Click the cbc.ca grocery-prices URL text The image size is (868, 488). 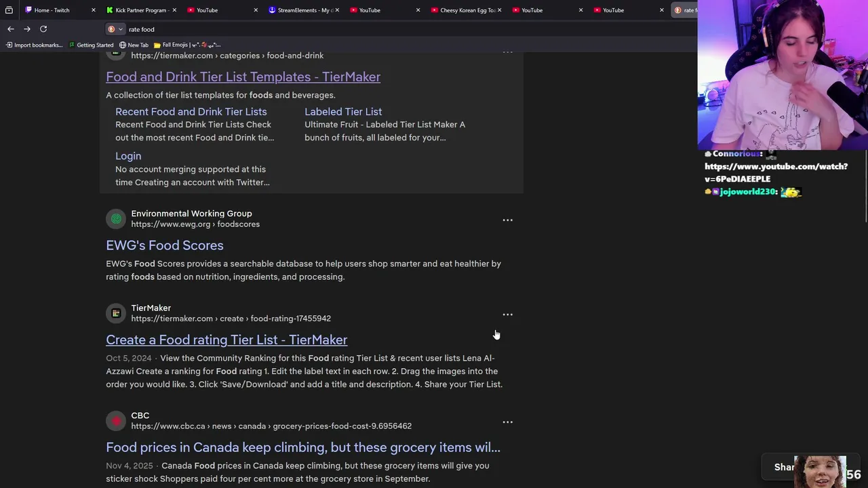[271, 426]
